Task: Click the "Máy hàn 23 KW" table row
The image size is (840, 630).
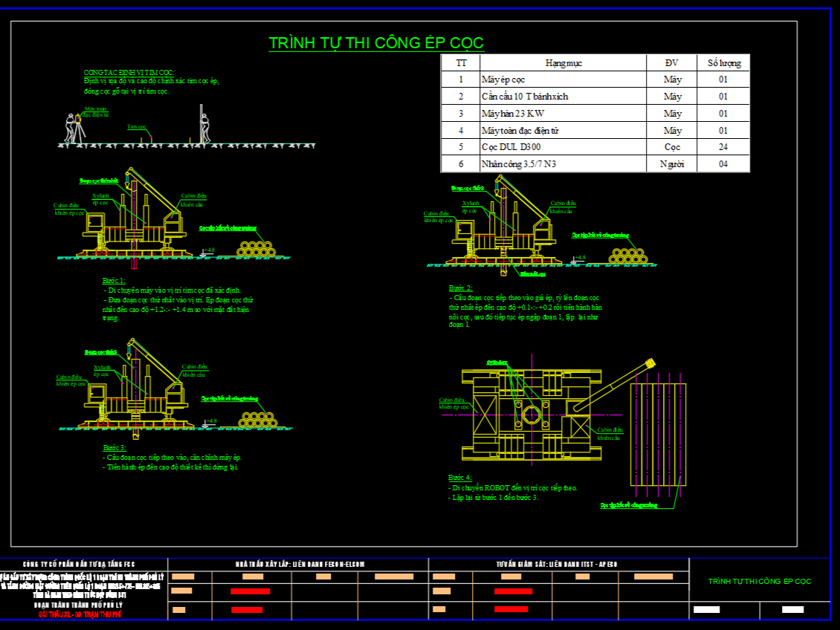Action: 595,114
